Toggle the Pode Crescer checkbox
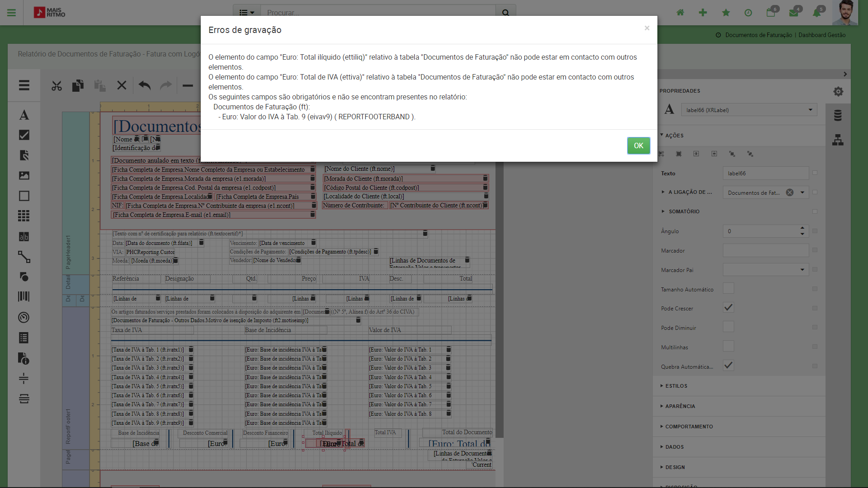The width and height of the screenshot is (868, 488). pos(728,308)
